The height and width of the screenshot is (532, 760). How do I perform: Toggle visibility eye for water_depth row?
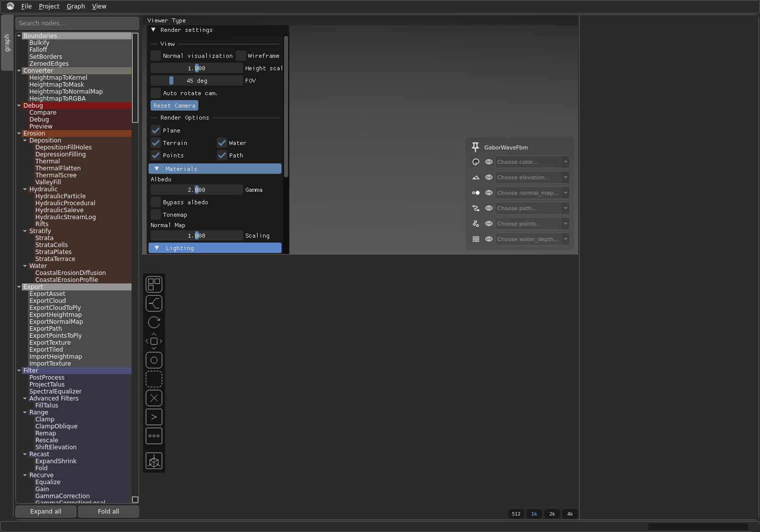click(x=489, y=239)
